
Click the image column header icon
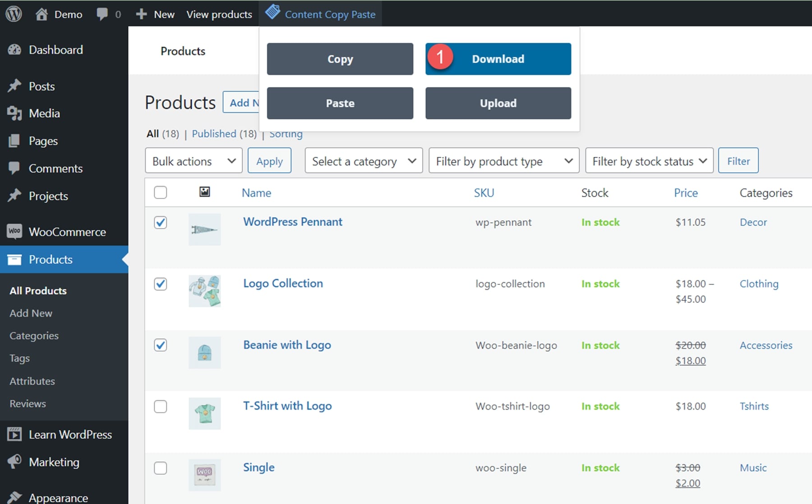pyautogui.click(x=204, y=192)
